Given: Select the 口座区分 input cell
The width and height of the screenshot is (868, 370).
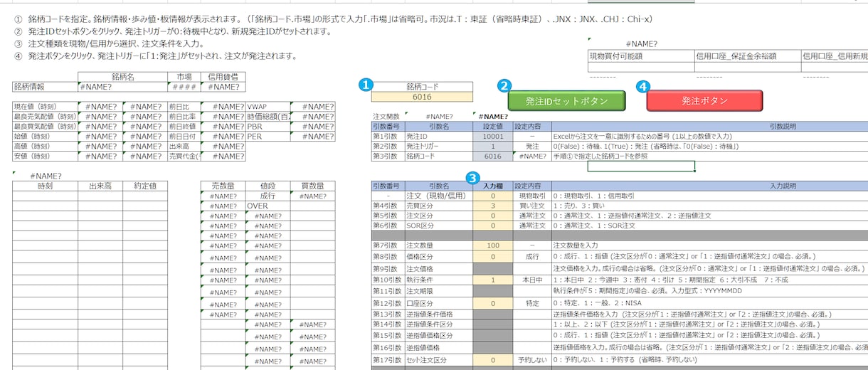Looking at the screenshot, I should tap(492, 303).
